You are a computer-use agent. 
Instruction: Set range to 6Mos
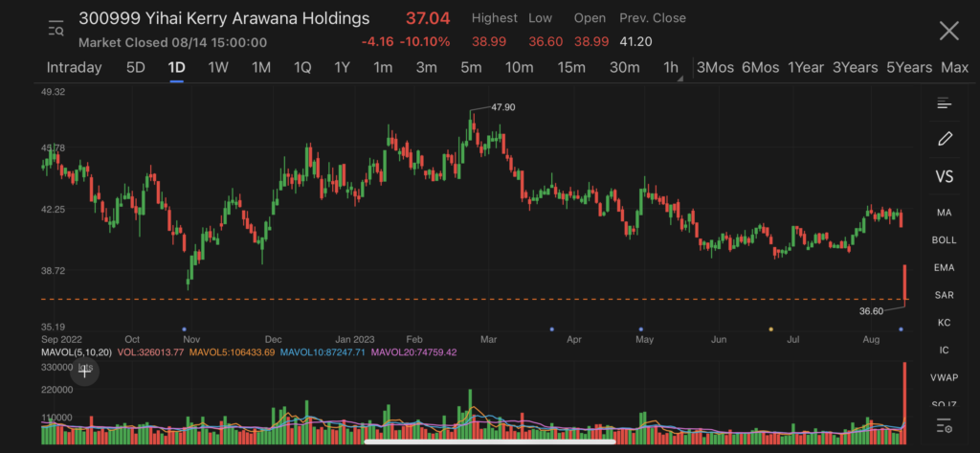pos(760,68)
